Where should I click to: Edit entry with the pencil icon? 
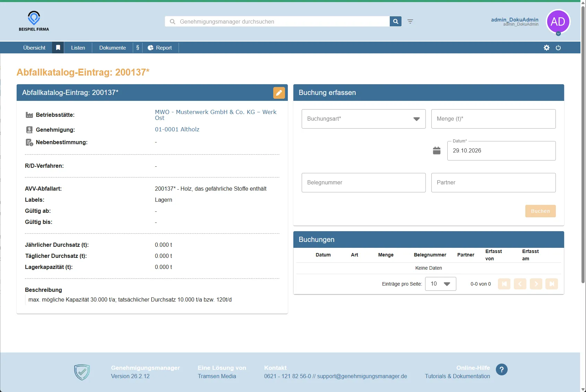pyautogui.click(x=279, y=93)
